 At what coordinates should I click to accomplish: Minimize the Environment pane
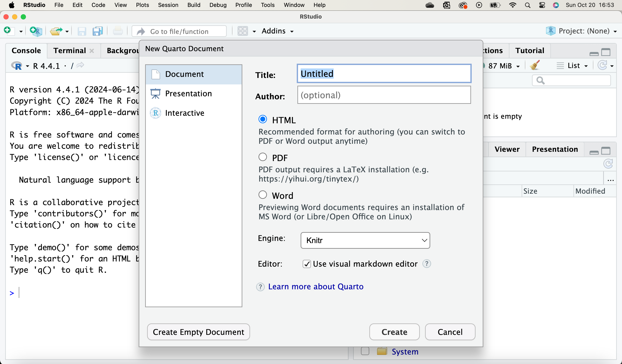point(594,54)
